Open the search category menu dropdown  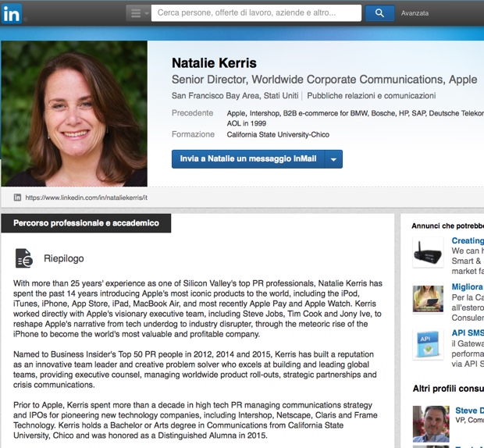click(x=138, y=13)
